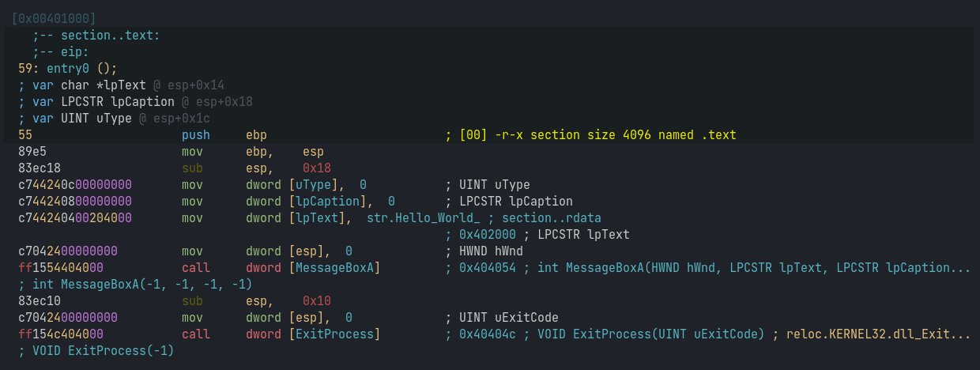This screenshot has height=370, width=980.
Task: Click the 0x18 immediate value
Action: point(316,168)
